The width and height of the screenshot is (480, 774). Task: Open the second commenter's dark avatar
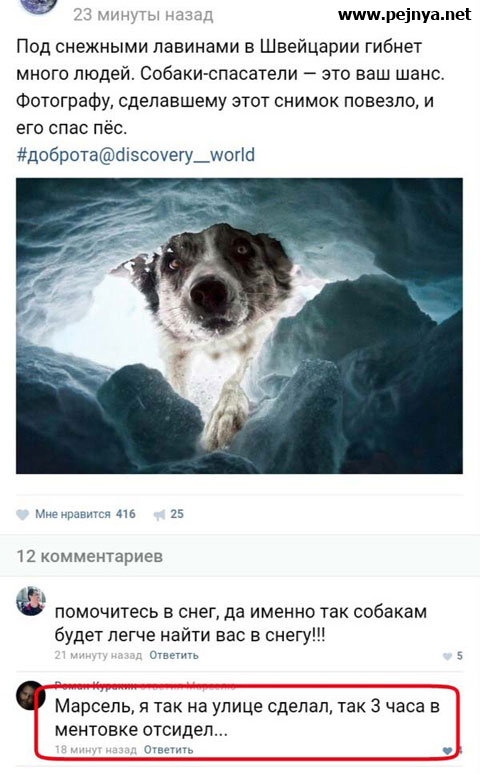point(31,695)
